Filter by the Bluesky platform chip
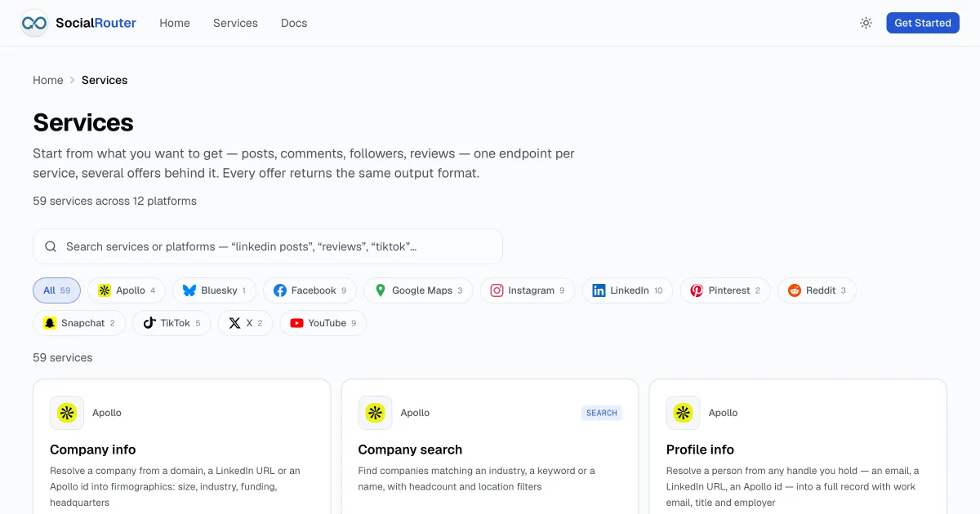 214,290
